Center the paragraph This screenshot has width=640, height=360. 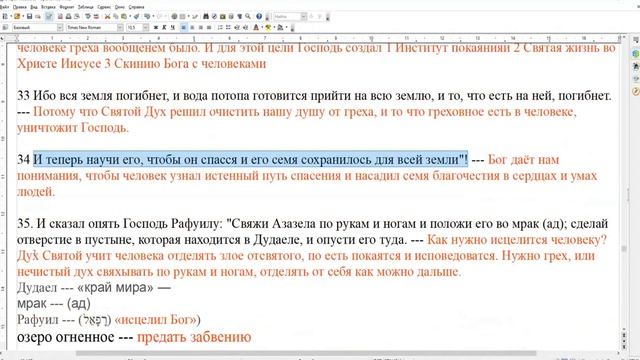pyautogui.click(x=192, y=27)
